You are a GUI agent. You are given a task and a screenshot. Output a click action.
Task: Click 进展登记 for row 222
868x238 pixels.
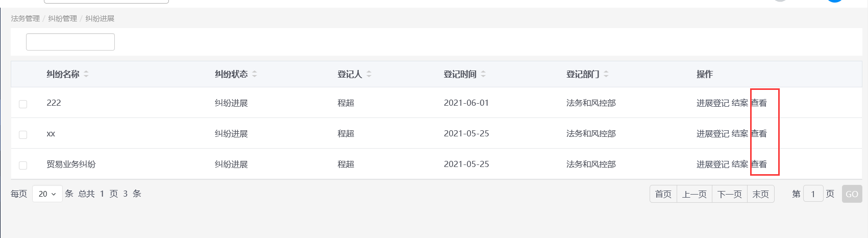pos(713,103)
